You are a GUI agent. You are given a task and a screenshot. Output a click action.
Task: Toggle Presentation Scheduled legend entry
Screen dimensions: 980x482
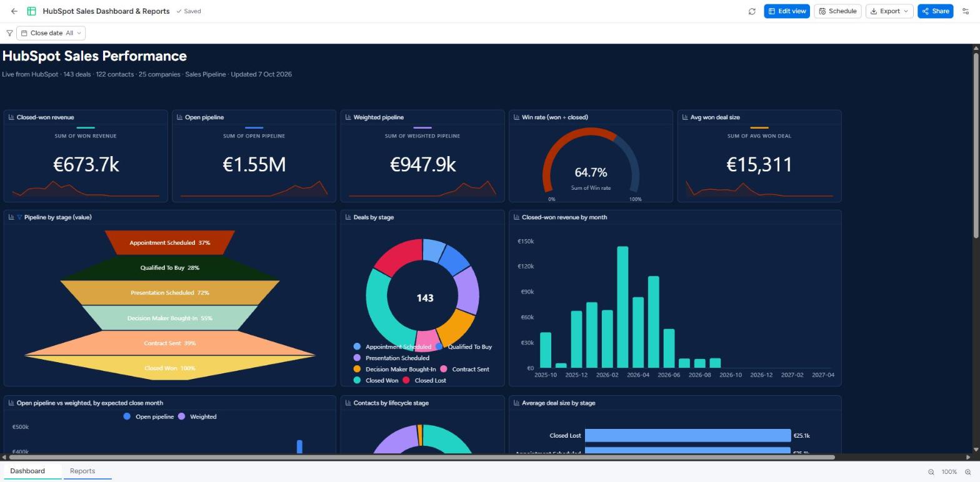[x=391, y=358]
